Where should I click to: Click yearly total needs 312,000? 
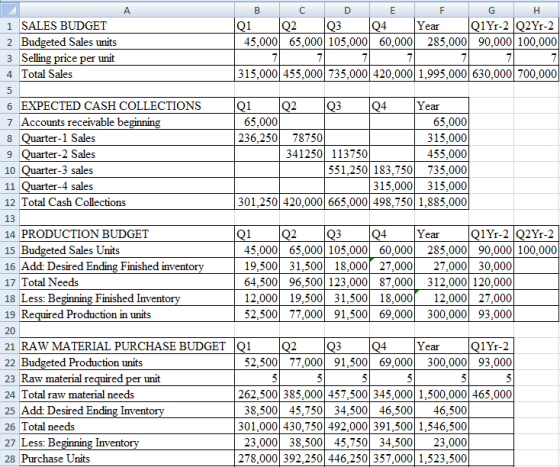pyautogui.click(x=441, y=282)
